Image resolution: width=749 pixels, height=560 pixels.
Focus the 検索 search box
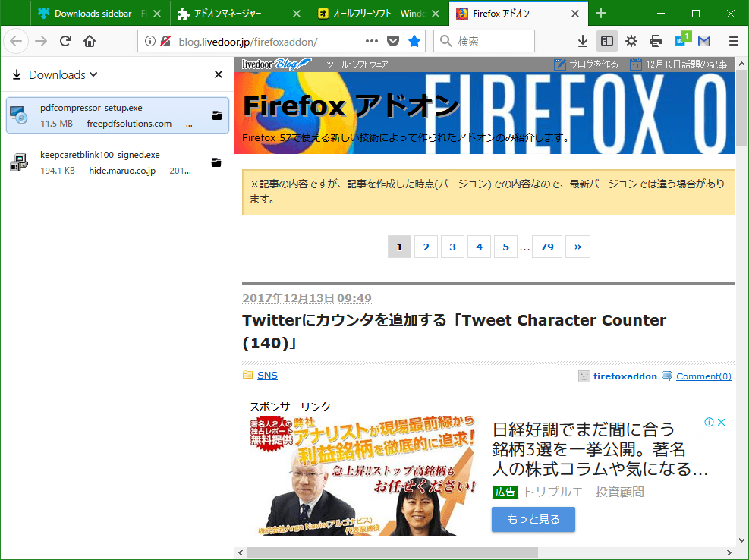click(484, 41)
